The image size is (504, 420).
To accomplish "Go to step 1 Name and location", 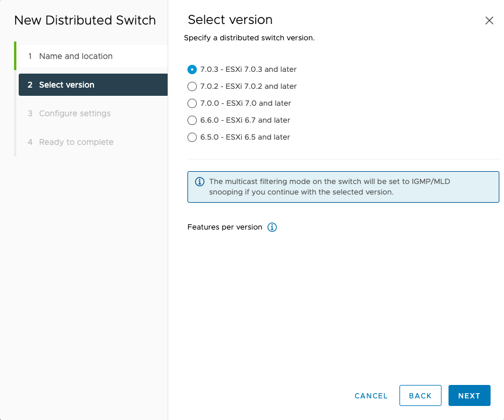I will [x=76, y=56].
